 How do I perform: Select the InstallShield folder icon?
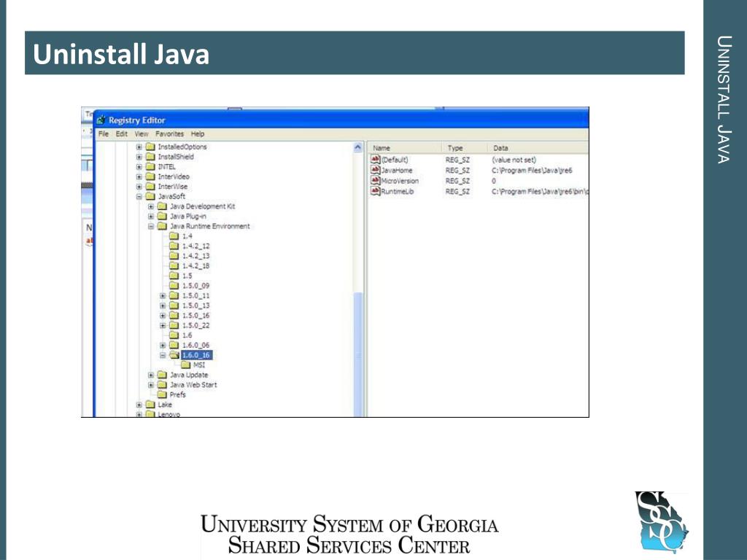point(150,157)
